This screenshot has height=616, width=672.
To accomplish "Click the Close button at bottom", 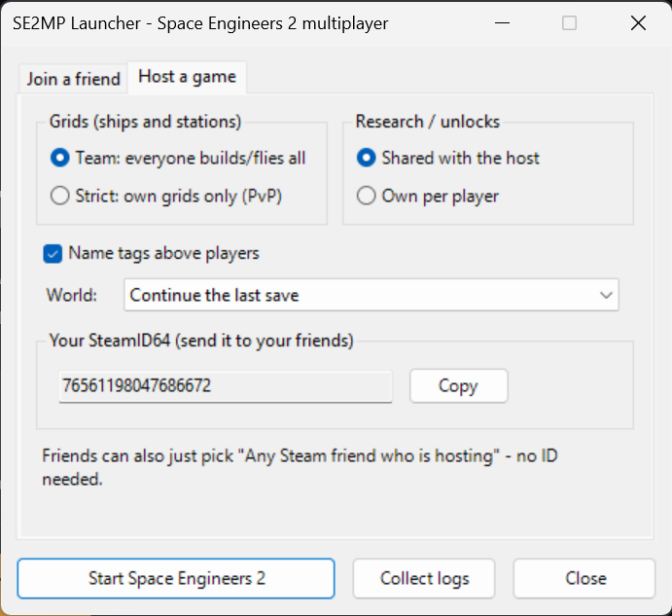I will (584, 578).
